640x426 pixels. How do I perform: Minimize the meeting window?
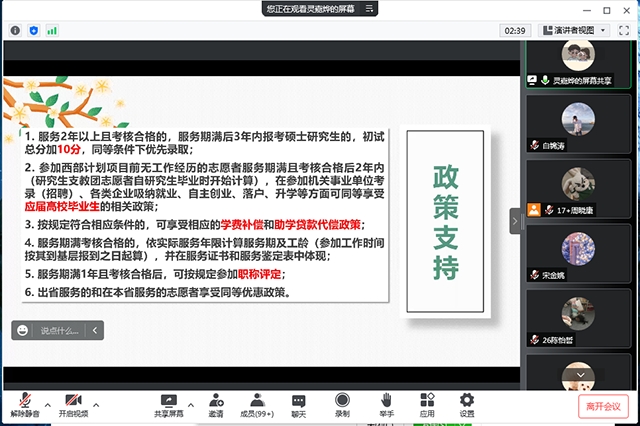(x=587, y=11)
